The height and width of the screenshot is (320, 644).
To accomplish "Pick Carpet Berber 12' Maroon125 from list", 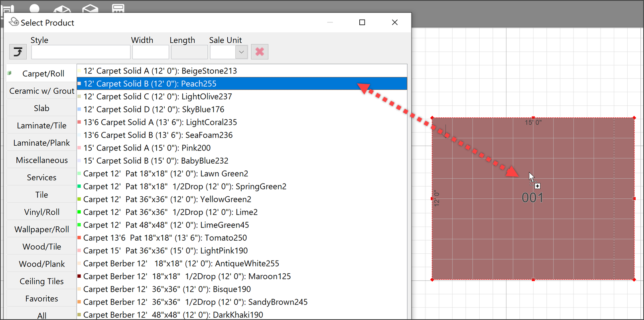I will pyautogui.click(x=187, y=277).
